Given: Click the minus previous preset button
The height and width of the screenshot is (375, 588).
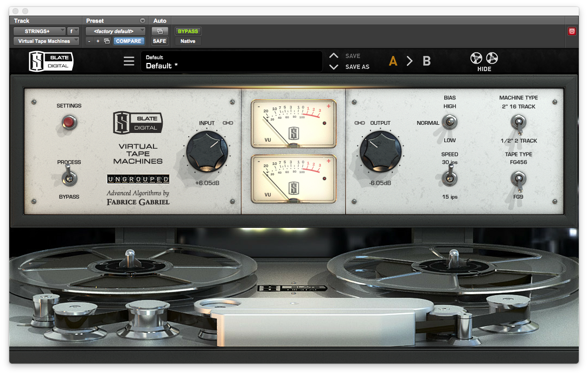Looking at the screenshot, I should pyautogui.click(x=90, y=41).
